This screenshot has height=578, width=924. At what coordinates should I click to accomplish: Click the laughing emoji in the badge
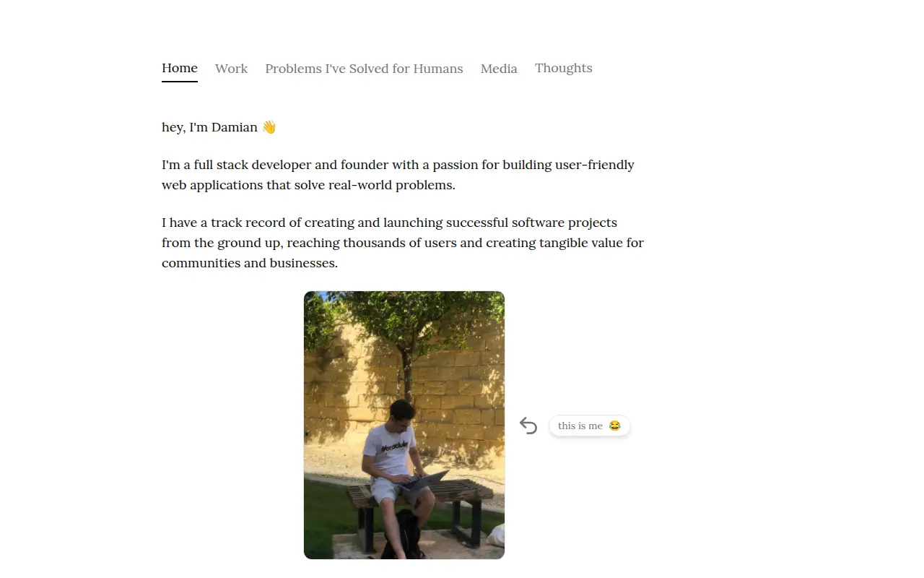click(x=614, y=426)
